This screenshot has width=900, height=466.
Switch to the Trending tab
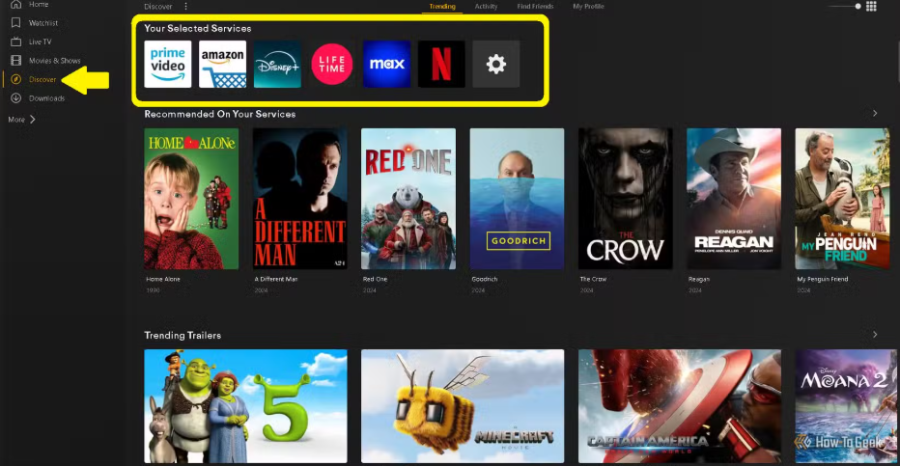(443, 7)
